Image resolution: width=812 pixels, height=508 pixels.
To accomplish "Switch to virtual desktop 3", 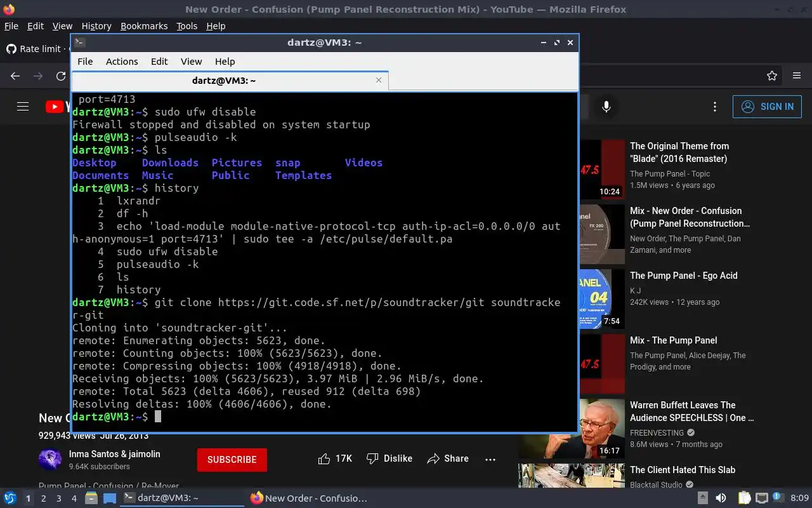I will click(x=58, y=498).
